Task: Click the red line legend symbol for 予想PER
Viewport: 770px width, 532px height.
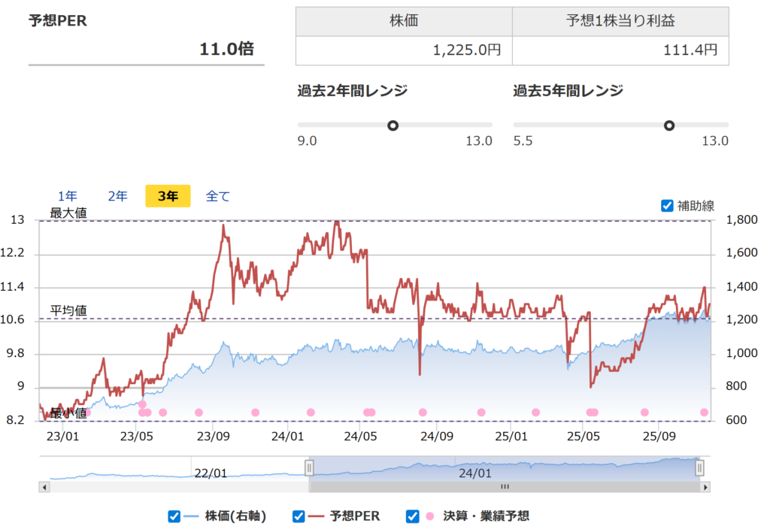Action: (314, 516)
